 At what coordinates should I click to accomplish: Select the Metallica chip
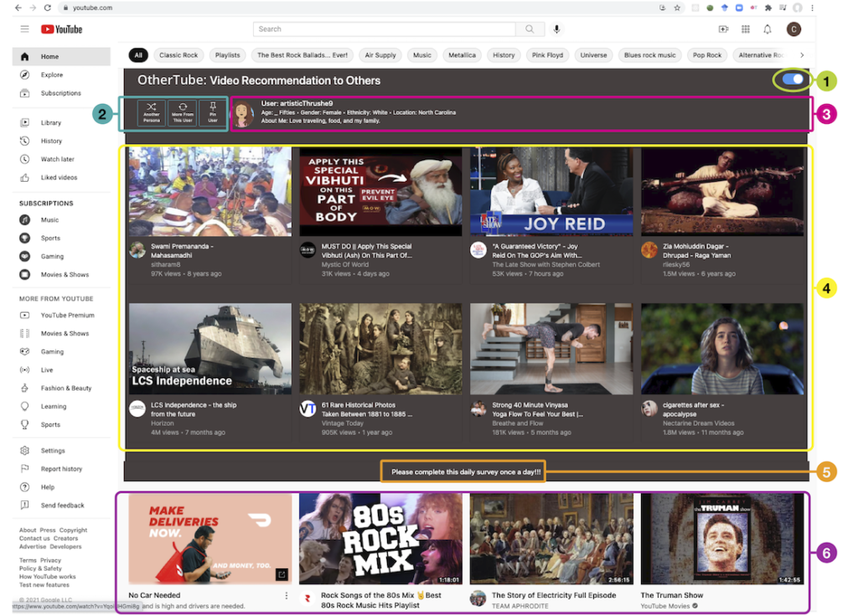pyautogui.click(x=462, y=54)
